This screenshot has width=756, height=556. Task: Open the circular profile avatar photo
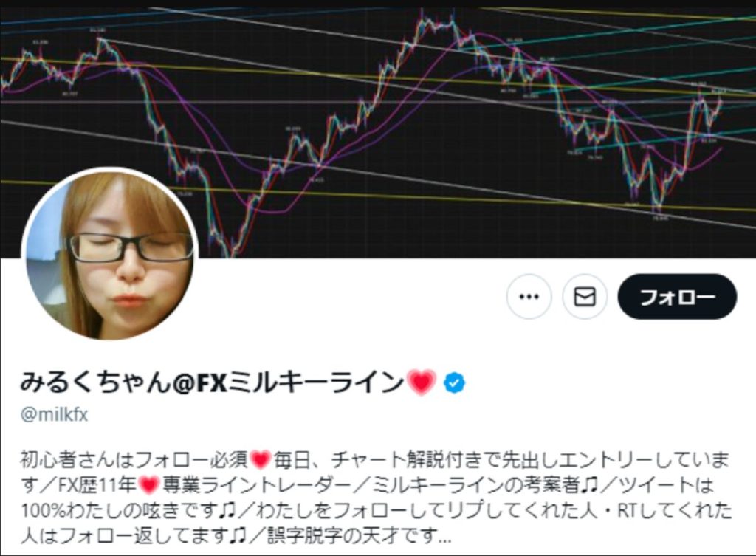pyautogui.click(x=111, y=255)
